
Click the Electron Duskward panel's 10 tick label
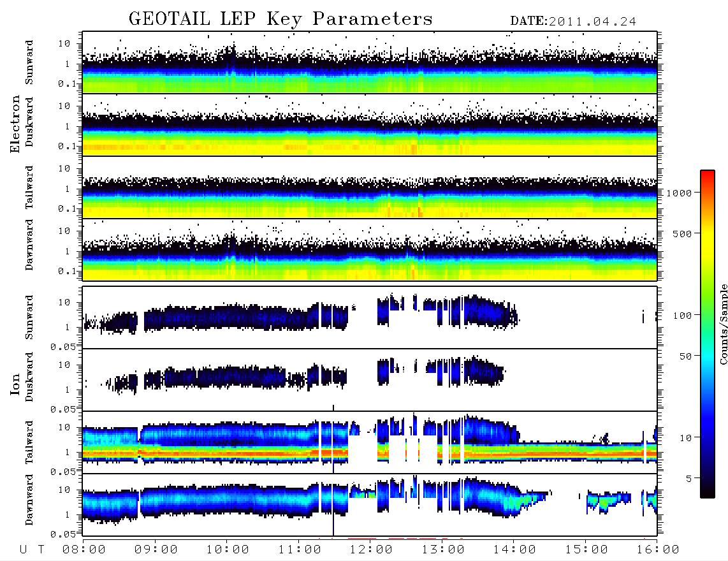pyautogui.click(x=64, y=106)
